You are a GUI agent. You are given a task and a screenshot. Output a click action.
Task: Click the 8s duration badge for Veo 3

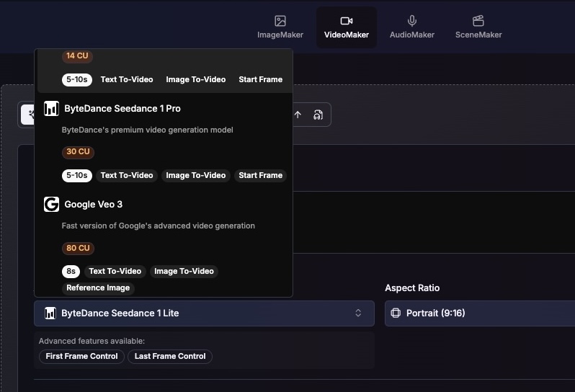71,272
